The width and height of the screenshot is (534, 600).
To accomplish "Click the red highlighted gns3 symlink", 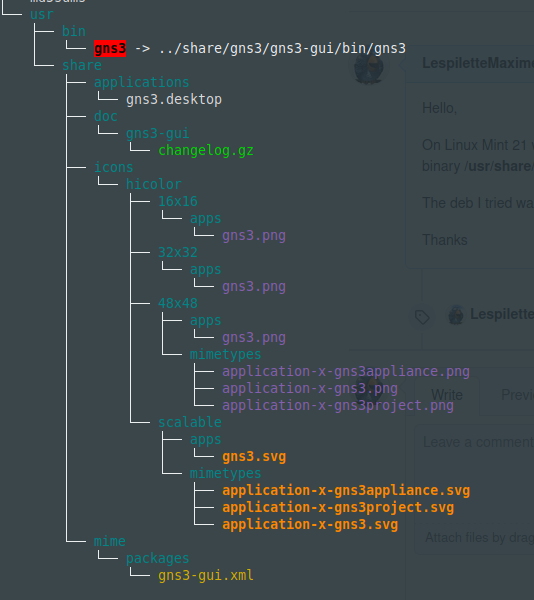I will tap(110, 49).
